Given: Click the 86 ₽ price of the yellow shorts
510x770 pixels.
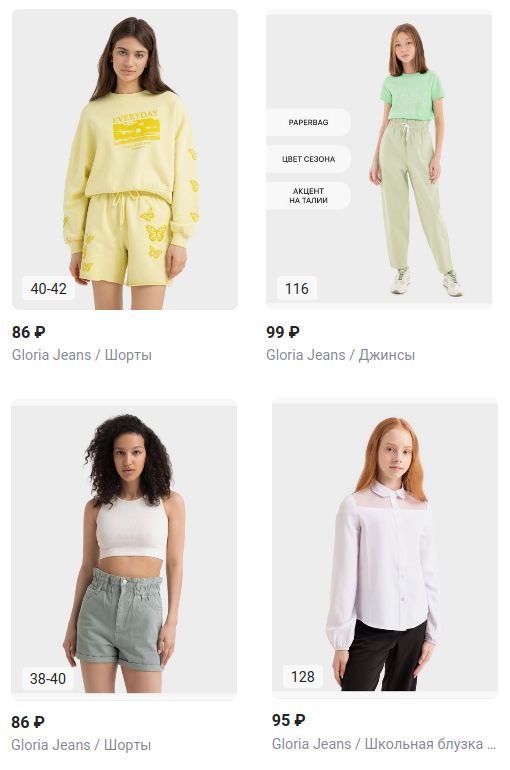Looking at the screenshot, I should (x=28, y=332).
